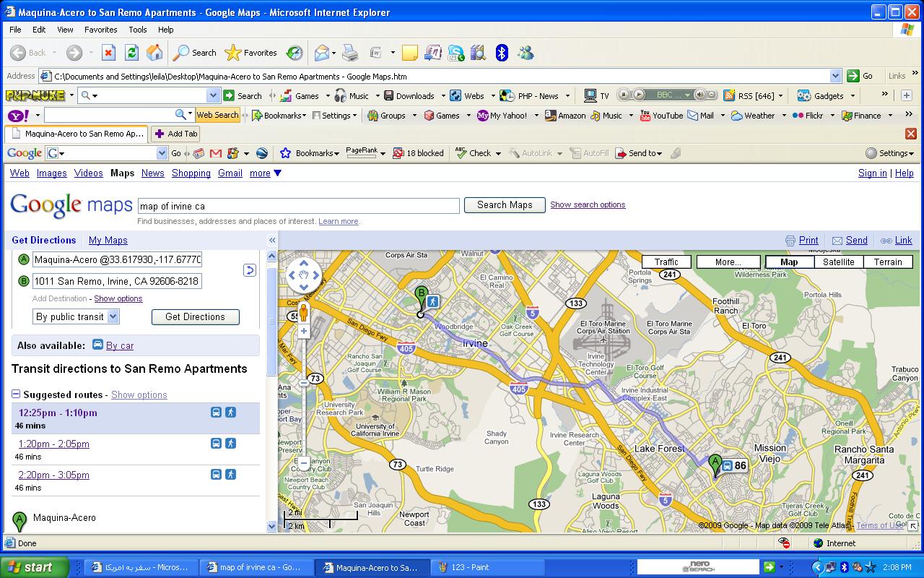Open the Google toolbar Settings dropdown
The image size is (924, 578).
pos(890,153)
